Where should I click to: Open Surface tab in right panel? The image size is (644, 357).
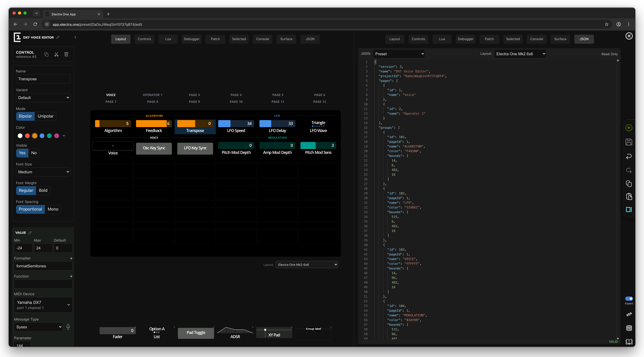click(560, 39)
